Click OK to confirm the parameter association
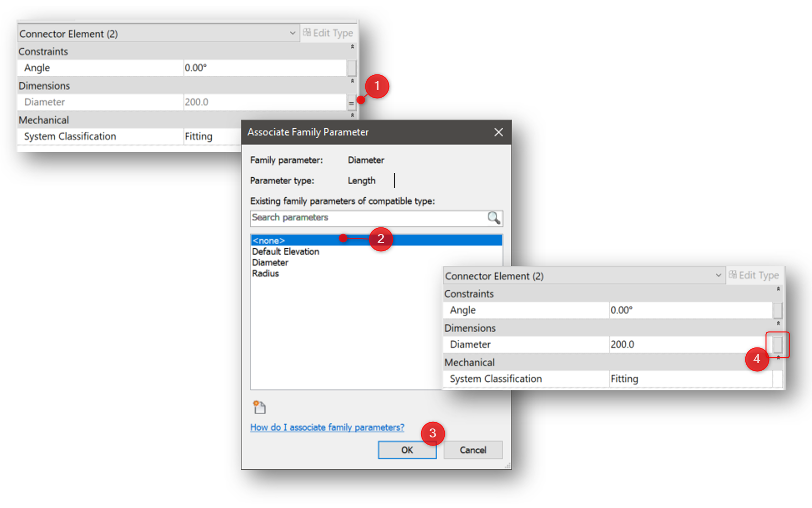Screen dimensions: 812x508 click(407, 450)
